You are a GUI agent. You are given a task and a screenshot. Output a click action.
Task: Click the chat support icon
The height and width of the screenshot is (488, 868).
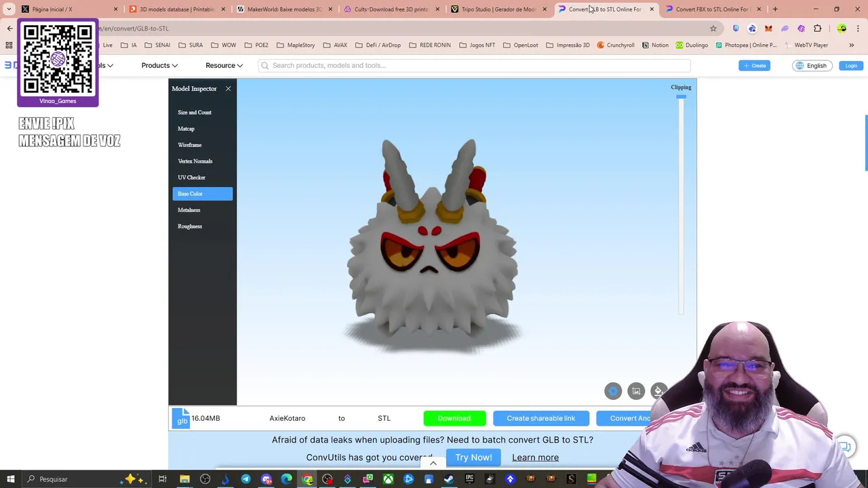844,446
